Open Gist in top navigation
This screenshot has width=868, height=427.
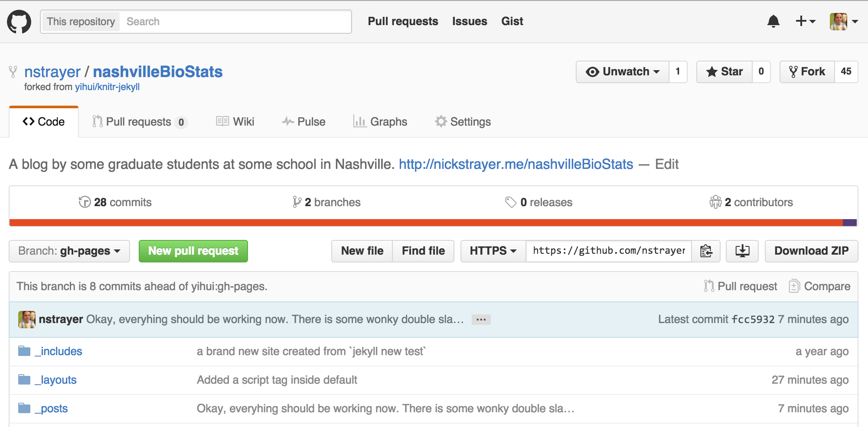tap(512, 21)
